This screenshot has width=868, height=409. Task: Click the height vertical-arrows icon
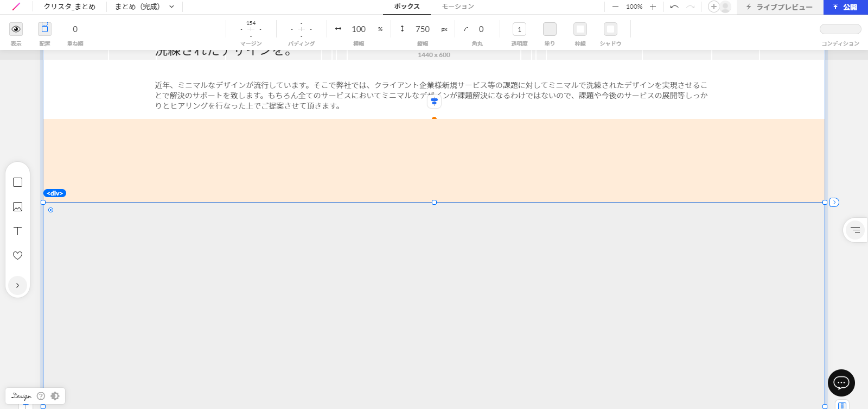402,29
